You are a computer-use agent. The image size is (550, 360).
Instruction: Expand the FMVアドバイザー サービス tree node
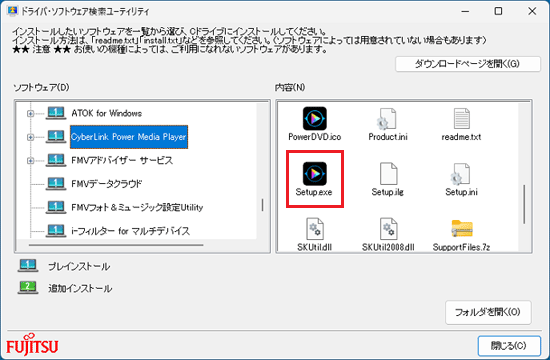tap(31, 160)
